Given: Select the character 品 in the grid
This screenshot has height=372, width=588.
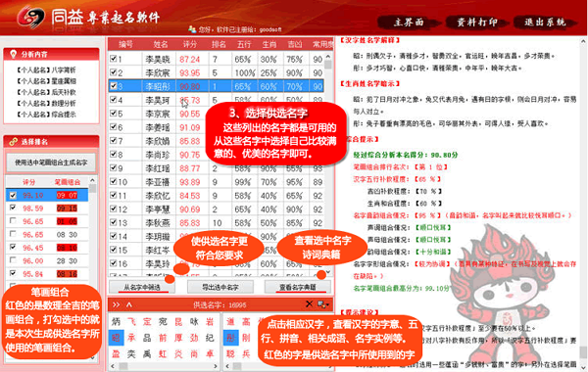Looking at the screenshot, I should [x=147, y=338].
